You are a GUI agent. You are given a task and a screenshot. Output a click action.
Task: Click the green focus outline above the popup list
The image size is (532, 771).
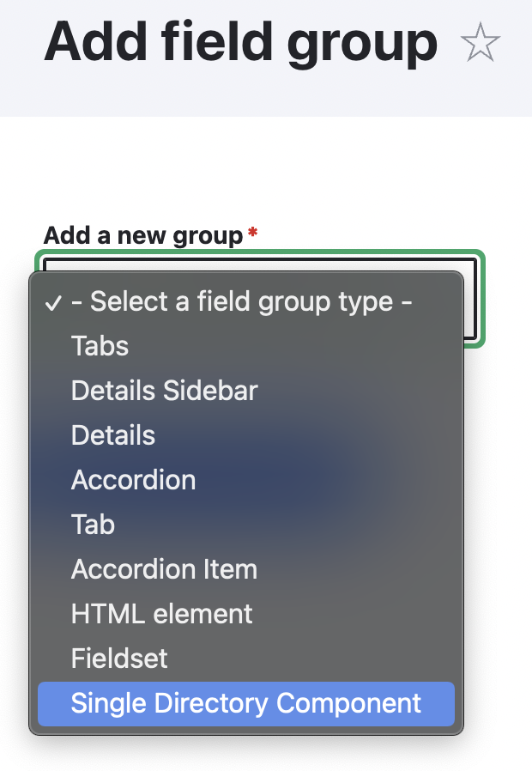pyautogui.click(x=259, y=252)
